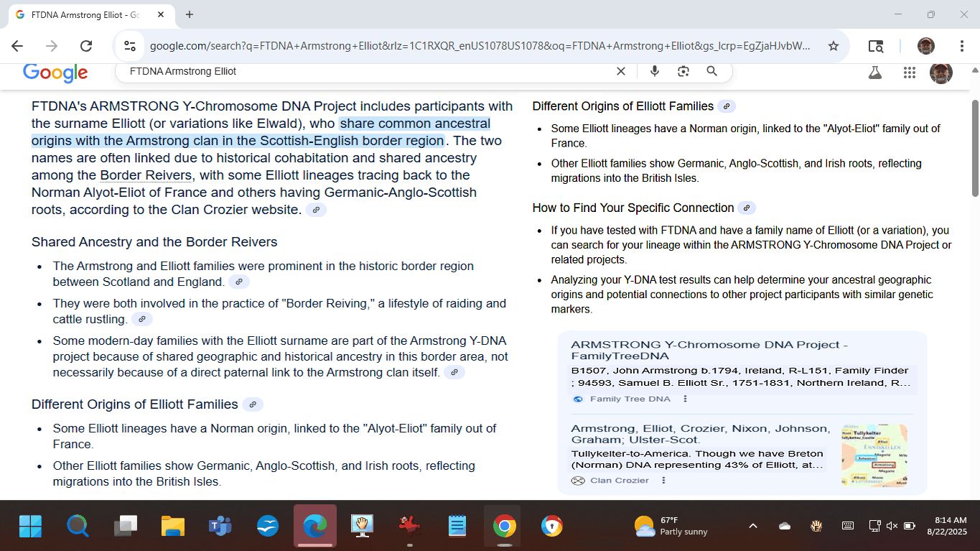Open Search Labs flask icon
The height and width of the screenshot is (551, 980).
click(x=874, y=72)
